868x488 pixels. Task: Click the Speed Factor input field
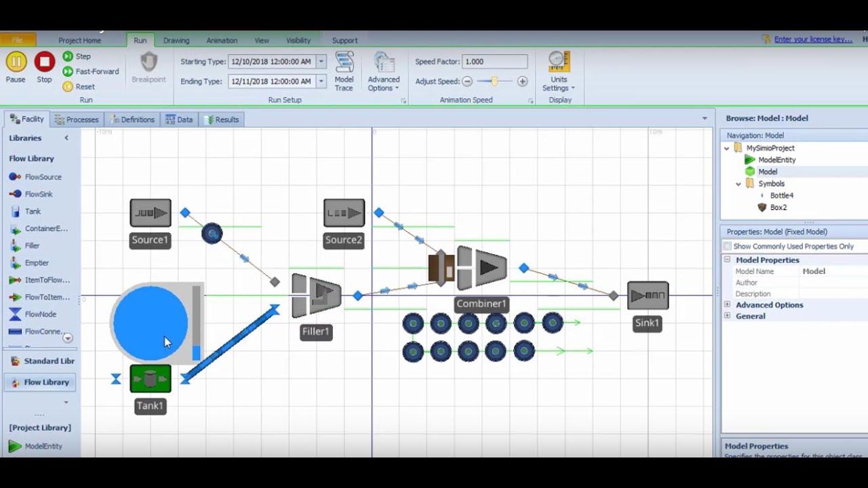pyautogui.click(x=494, y=62)
